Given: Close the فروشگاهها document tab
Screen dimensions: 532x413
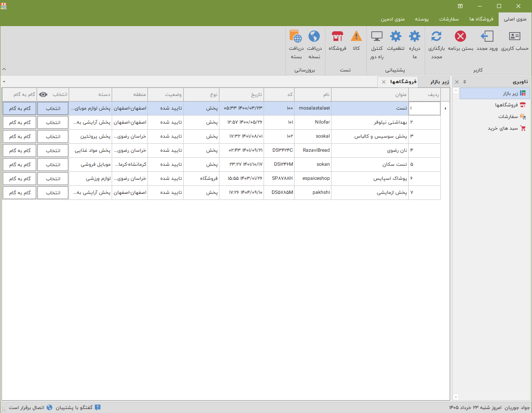Looking at the screenshot, I should pos(384,82).
